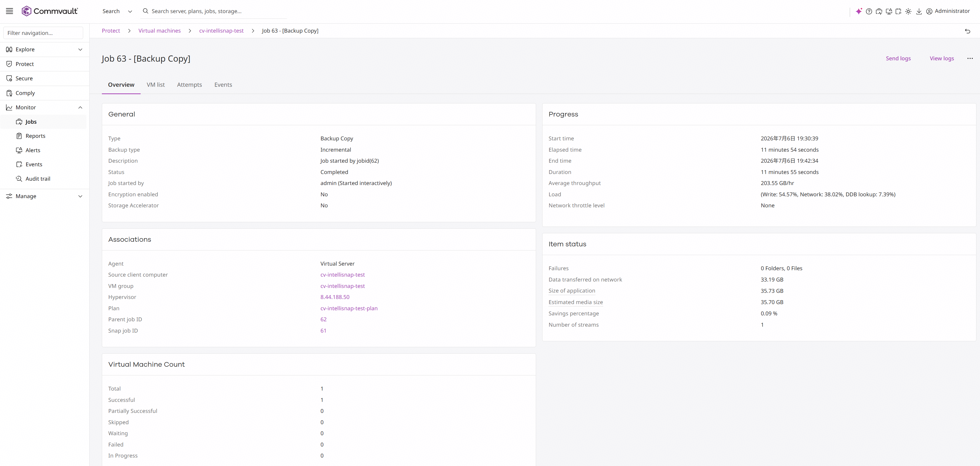Click the download icon in header
The image size is (980, 466).
(x=919, y=11)
